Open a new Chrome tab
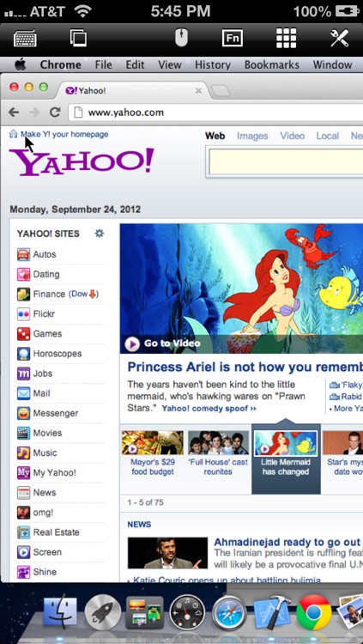This screenshot has height=644, width=363. click(x=221, y=90)
